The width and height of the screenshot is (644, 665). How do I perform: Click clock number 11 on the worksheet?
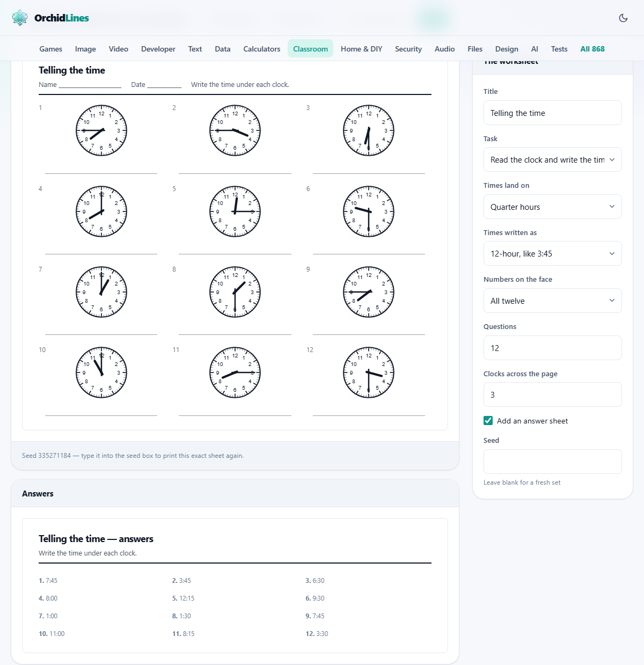pyautogui.click(x=235, y=372)
